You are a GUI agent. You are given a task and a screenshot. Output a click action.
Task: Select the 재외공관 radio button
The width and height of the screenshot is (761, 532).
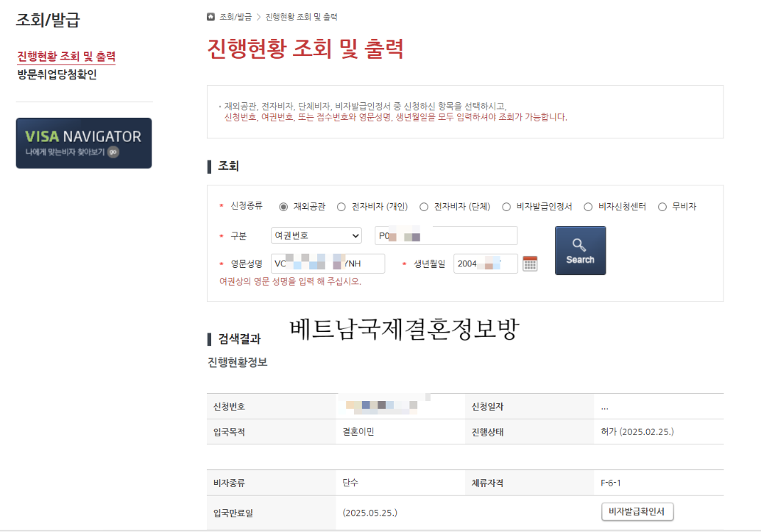[283, 207]
